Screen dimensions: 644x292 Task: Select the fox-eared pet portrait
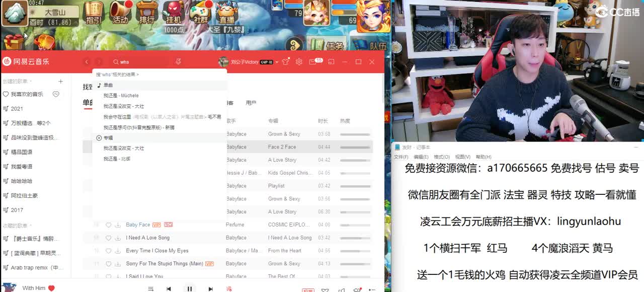(316, 13)
